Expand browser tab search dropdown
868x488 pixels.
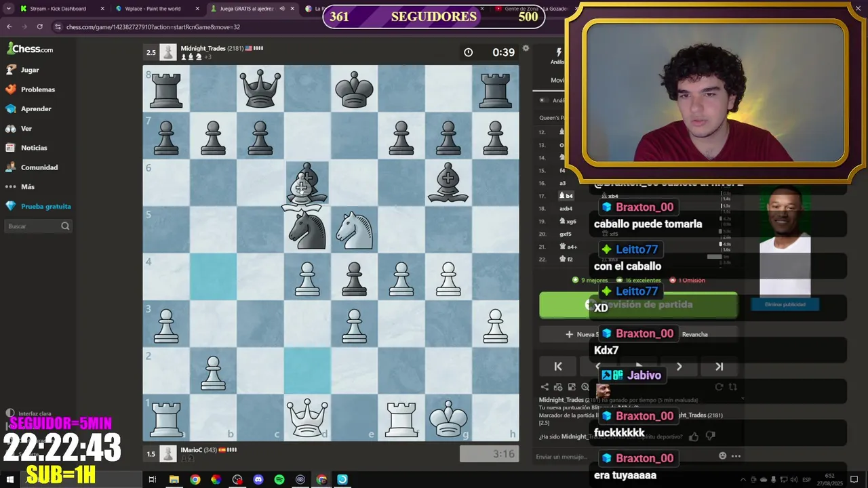pos(7,9)
